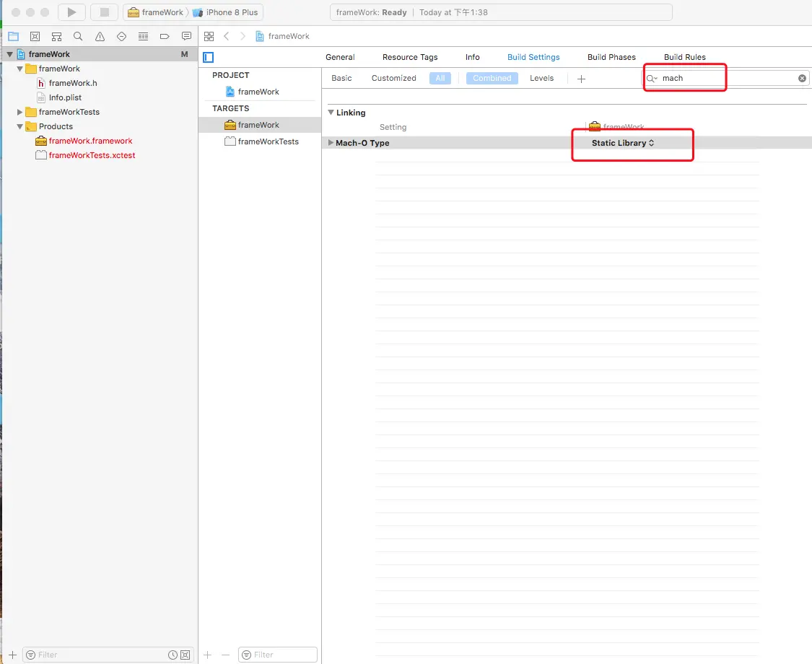Click the frameWork: Ready activity status
Viewport: 812px width, 664px height.
[371, 12]
